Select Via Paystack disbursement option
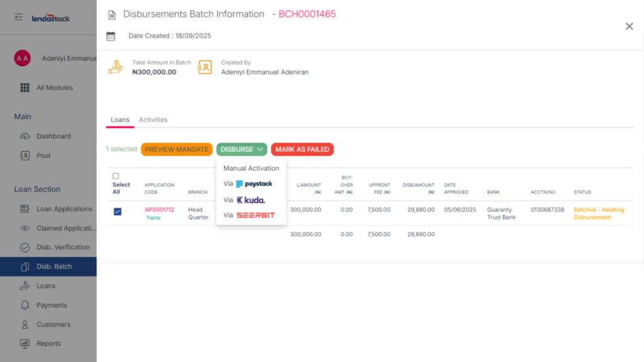 tap(250, 184)
